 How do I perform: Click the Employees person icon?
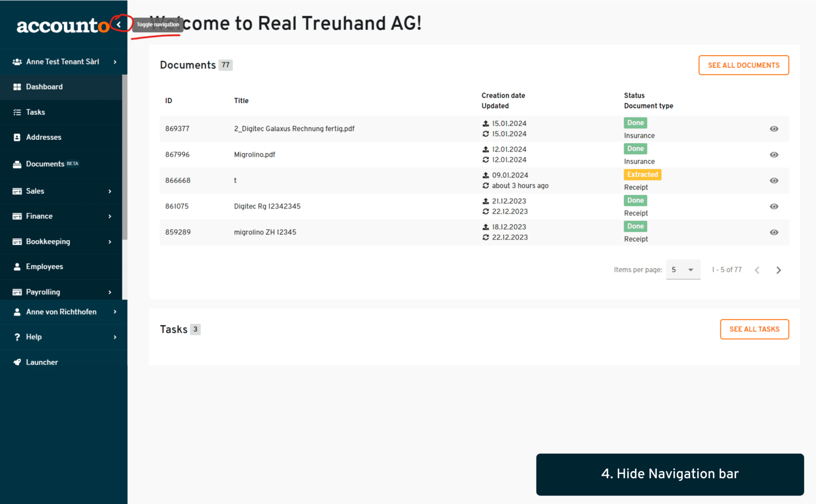17,267
